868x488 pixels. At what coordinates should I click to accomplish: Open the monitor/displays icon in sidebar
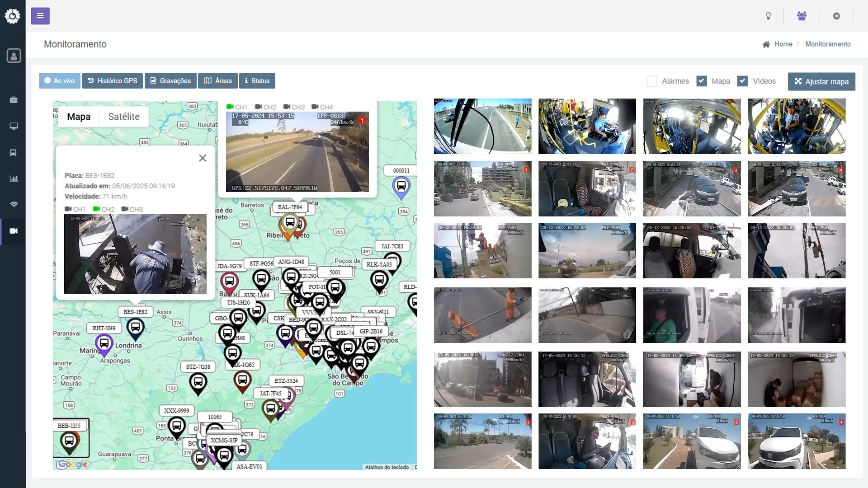pyautogui.click(x=14, y=127)
